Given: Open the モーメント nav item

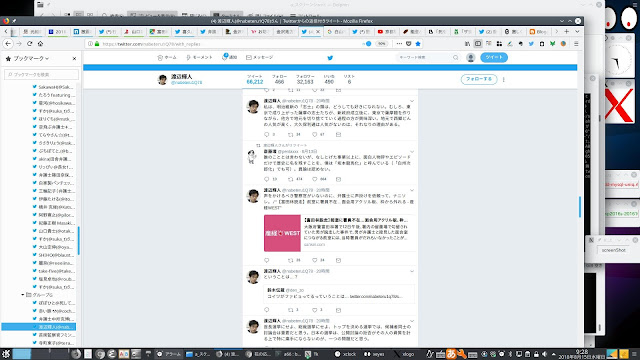Looking at the screenshot, I should tap(199, 58).
